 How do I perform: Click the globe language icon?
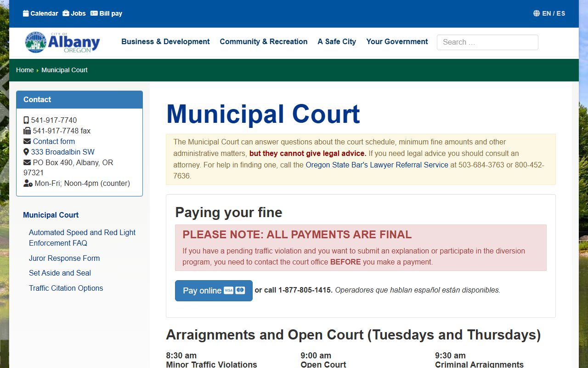[537, 13]
